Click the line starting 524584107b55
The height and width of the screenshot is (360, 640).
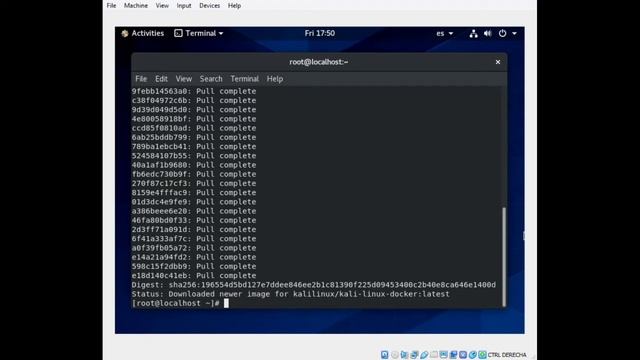[194, 156]
